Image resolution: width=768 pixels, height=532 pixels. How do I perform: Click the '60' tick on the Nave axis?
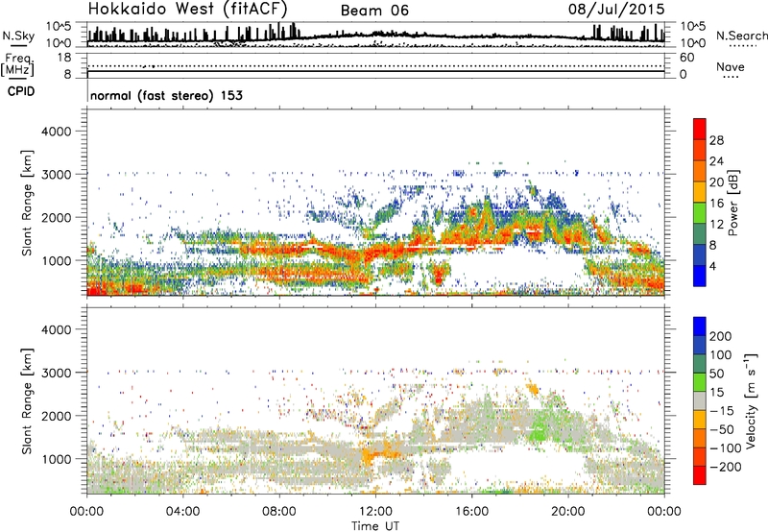tap(686, 58)
